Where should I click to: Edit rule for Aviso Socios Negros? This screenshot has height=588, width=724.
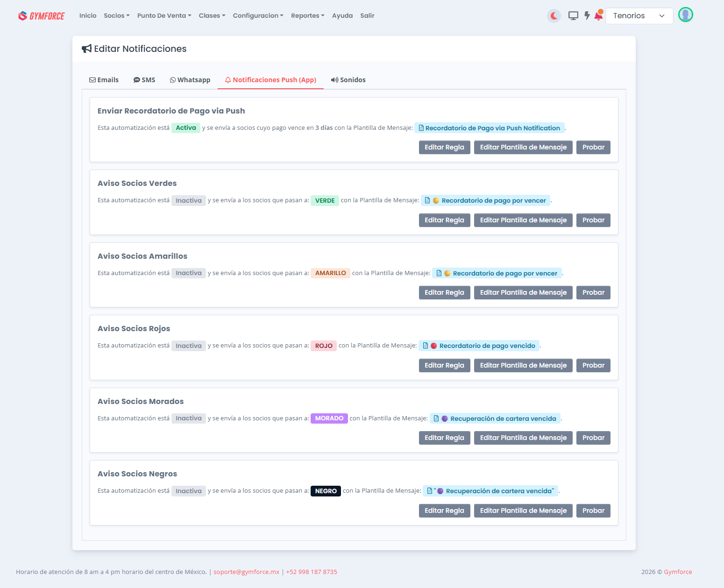pyautogui.click(x=444, y=510)
